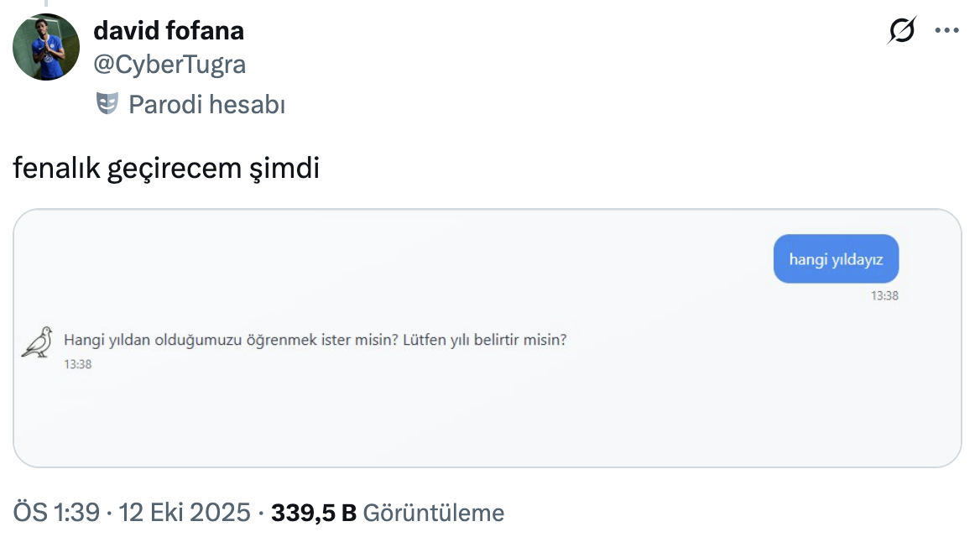
Task: Click the 13:38 timestamp under bot reply
Action: click(x=77, y=364)
